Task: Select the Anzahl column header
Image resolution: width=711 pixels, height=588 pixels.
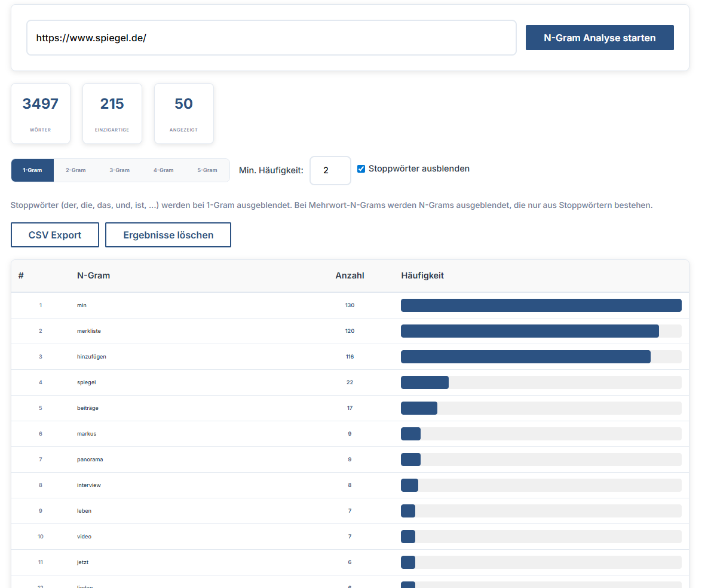Action: (x=349, y=275)
